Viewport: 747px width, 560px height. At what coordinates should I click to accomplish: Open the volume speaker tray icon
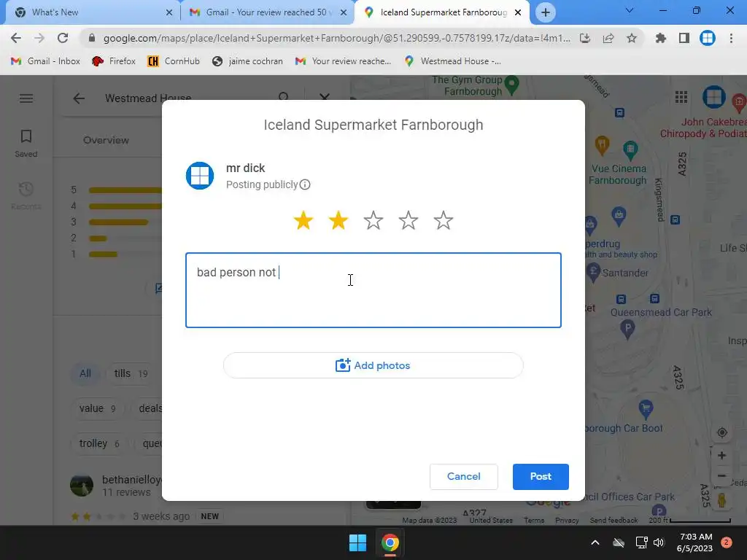pyautogui.click(x=659, y=542)
